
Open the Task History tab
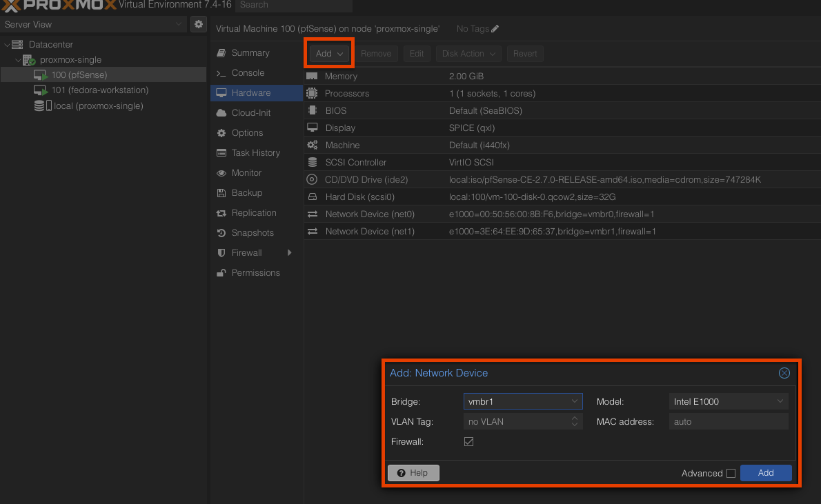257,153
